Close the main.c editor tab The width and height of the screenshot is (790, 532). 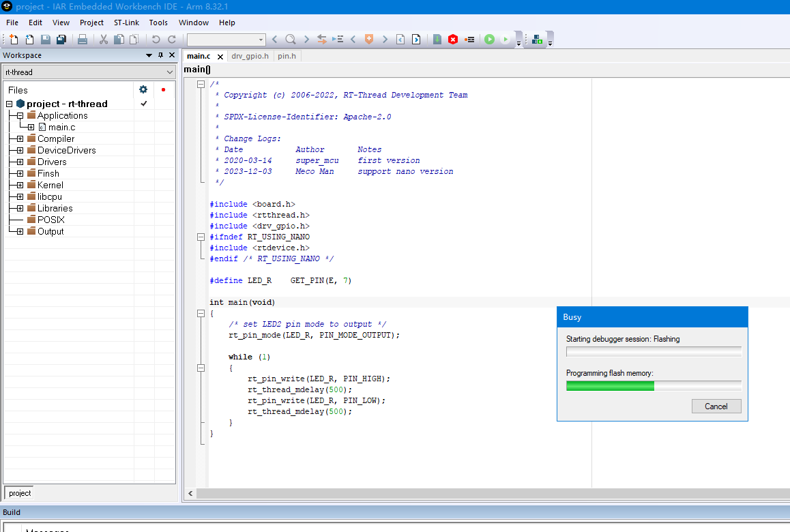pyautogui.click(x=220, y=57)
